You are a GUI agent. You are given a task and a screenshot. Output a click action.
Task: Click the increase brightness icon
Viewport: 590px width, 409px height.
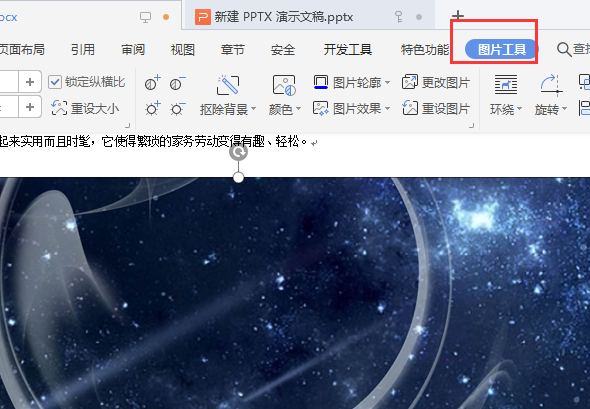pos(152,109)
